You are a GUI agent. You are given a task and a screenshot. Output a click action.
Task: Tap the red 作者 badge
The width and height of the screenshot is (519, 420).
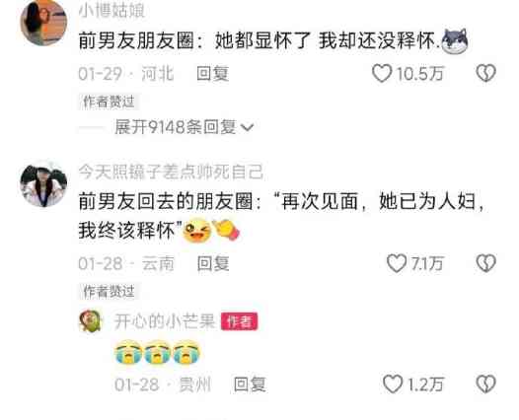point(240,321)
